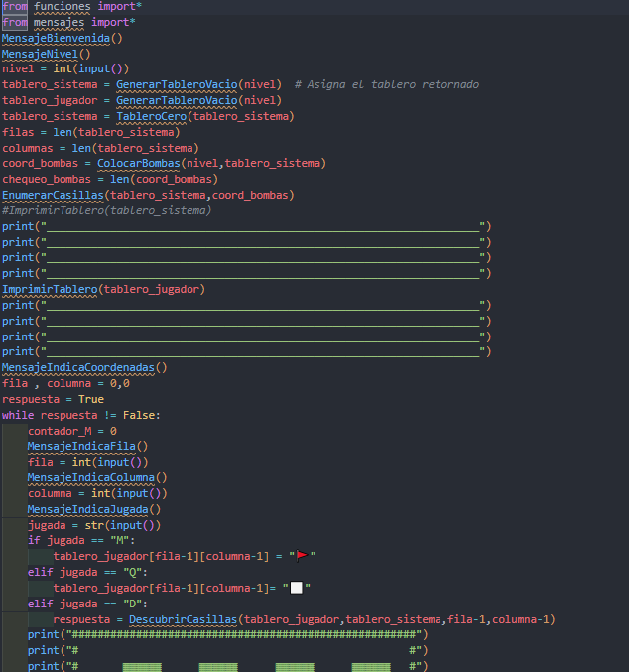Screen dimensions: 629x672
Task: Place cursor on 'funciones' in first import
Action: pos(63,6)
